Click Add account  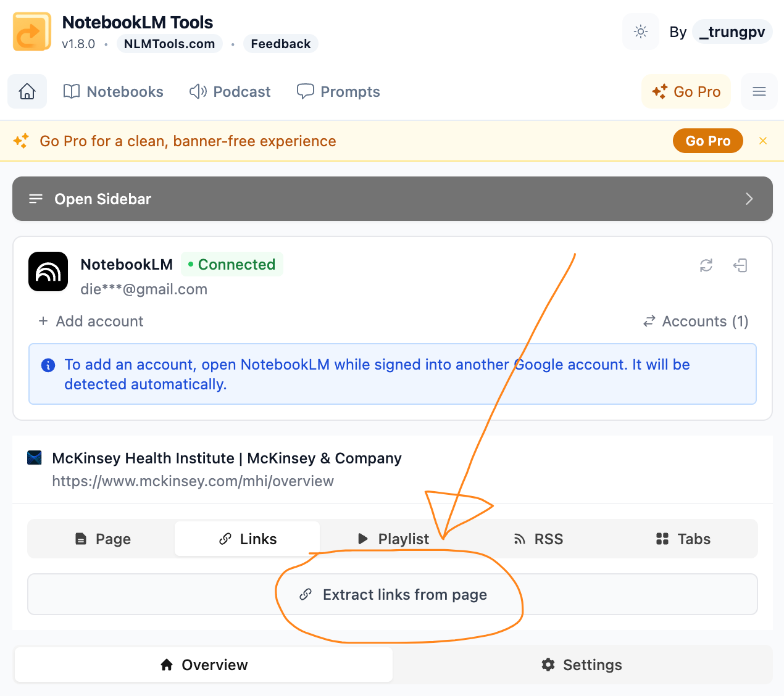tap(91, 321)
